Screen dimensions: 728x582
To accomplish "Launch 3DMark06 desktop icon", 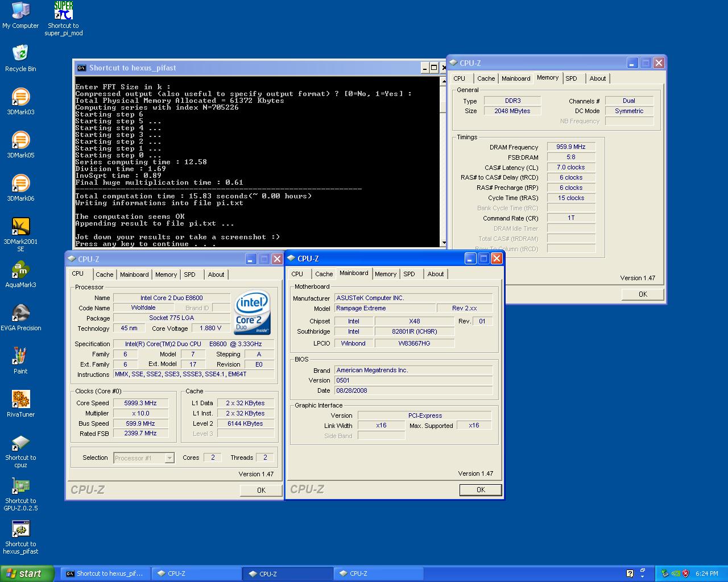I will point(20,188).
